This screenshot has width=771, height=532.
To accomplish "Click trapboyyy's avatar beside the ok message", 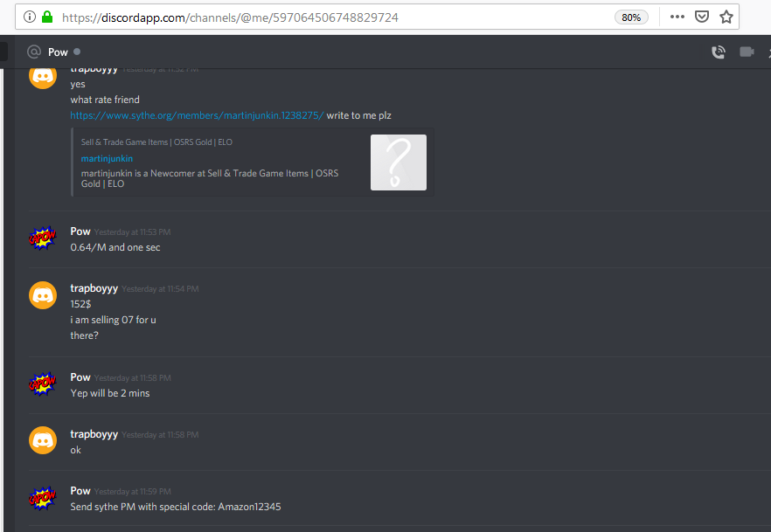I will click(43, 440).
